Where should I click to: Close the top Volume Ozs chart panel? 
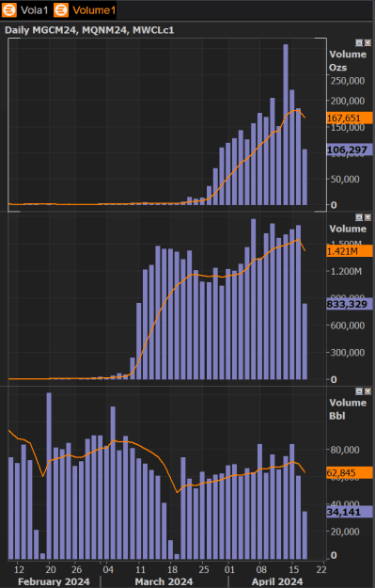point(367,43)
